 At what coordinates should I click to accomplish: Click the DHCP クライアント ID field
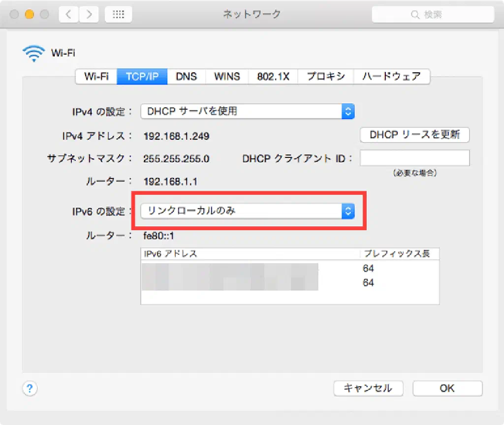coord(414,158)
